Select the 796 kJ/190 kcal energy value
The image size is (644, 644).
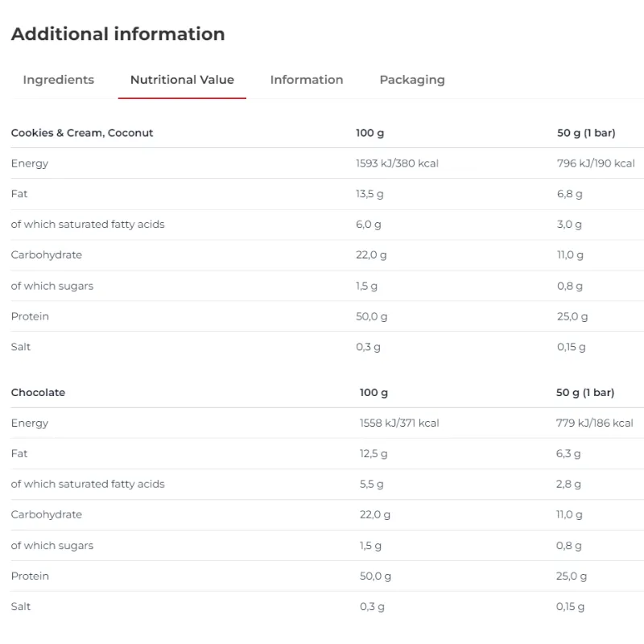[x=596, y=163]
